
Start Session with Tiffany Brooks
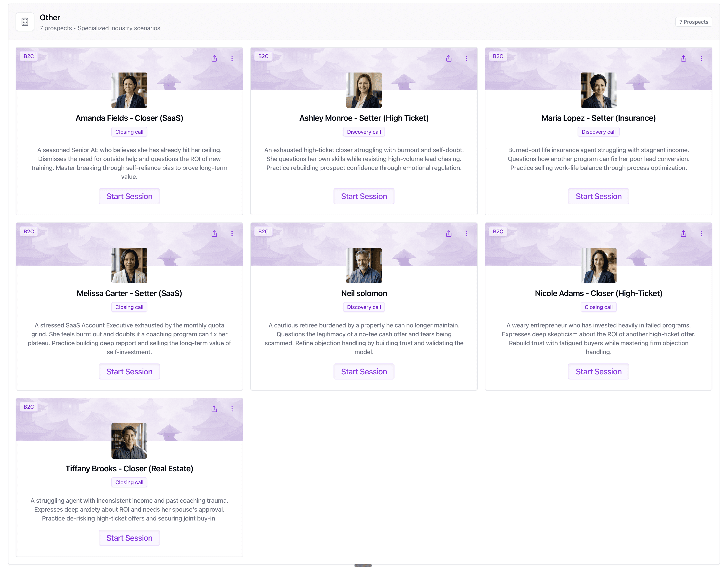pos(129,538)
